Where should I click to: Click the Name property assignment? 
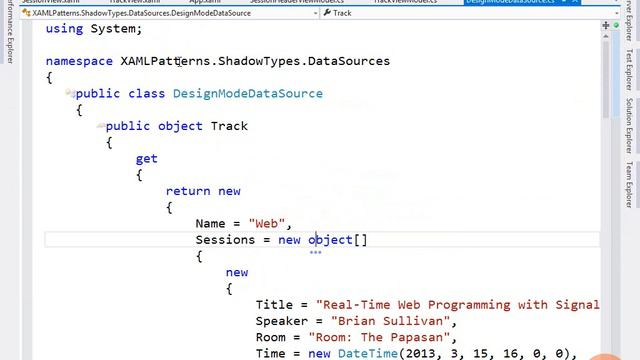coord(244,224)
